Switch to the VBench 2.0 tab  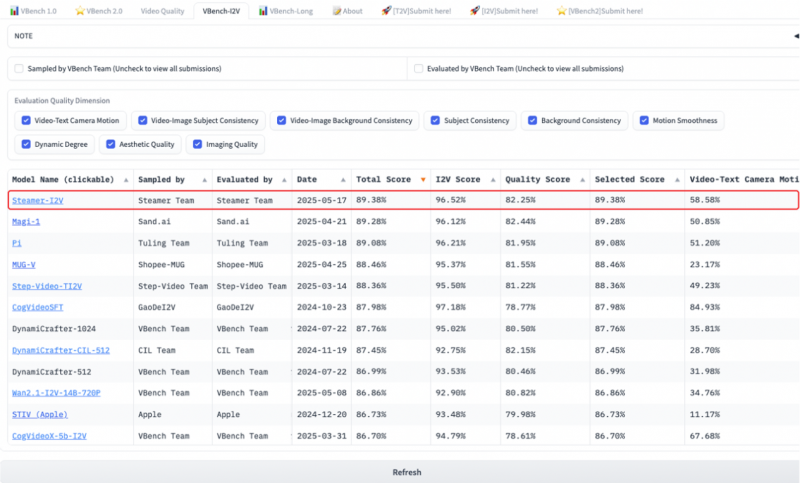point(98,10)
